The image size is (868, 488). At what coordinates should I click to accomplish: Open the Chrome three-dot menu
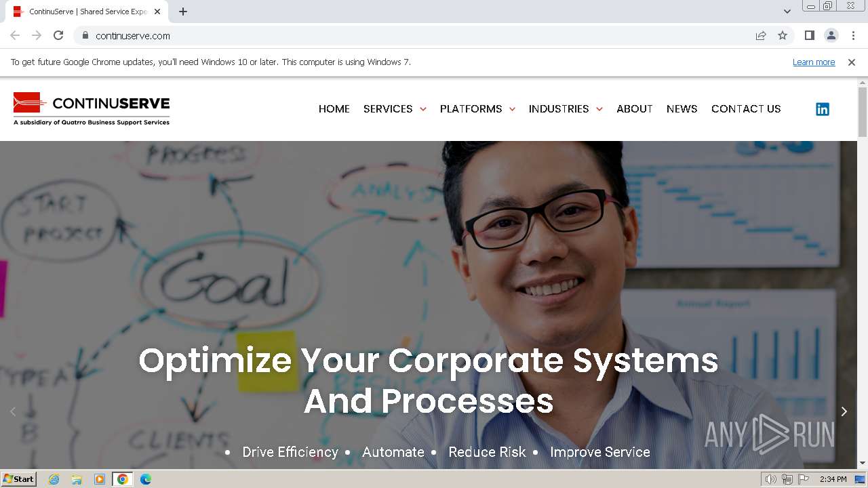click(853, 35)
